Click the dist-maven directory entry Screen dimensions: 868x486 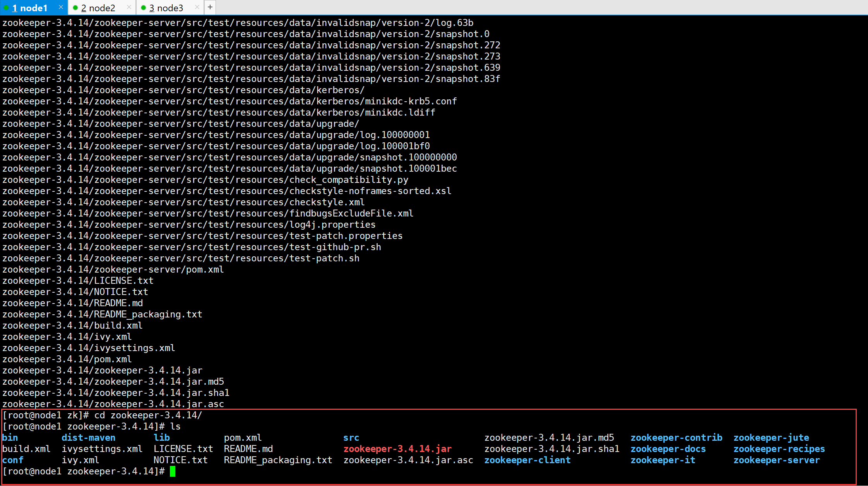pos(88,438)
